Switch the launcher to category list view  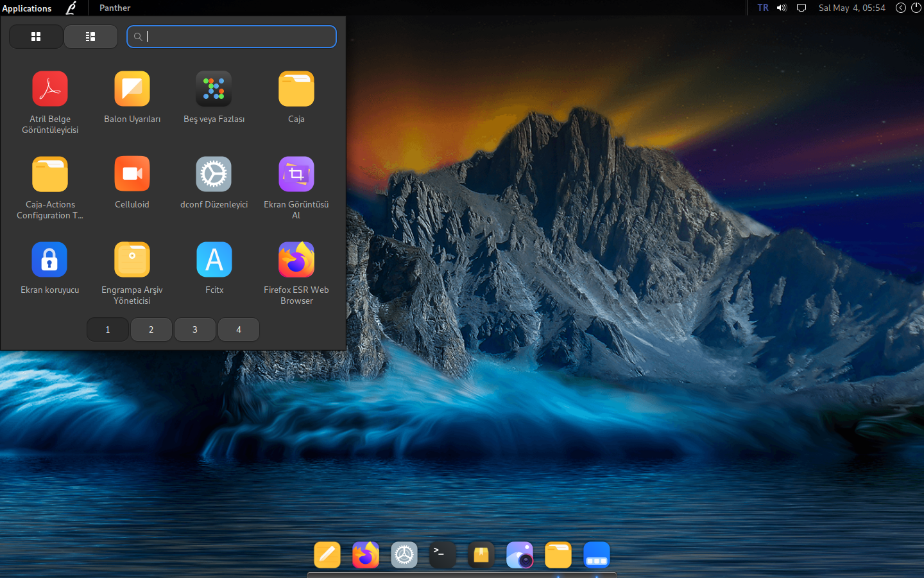pyautogui.click(x=90, y=37)
